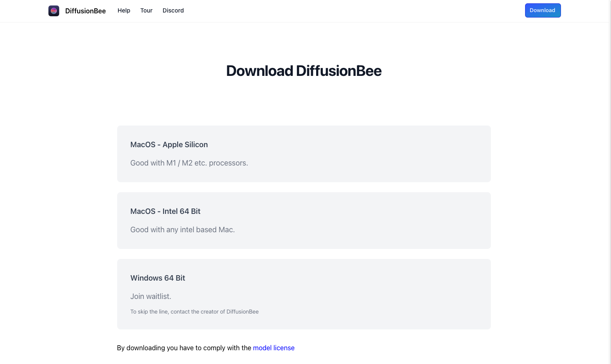
Task: Click the DiffusionBee logo icon
Action: click(54, 11)
